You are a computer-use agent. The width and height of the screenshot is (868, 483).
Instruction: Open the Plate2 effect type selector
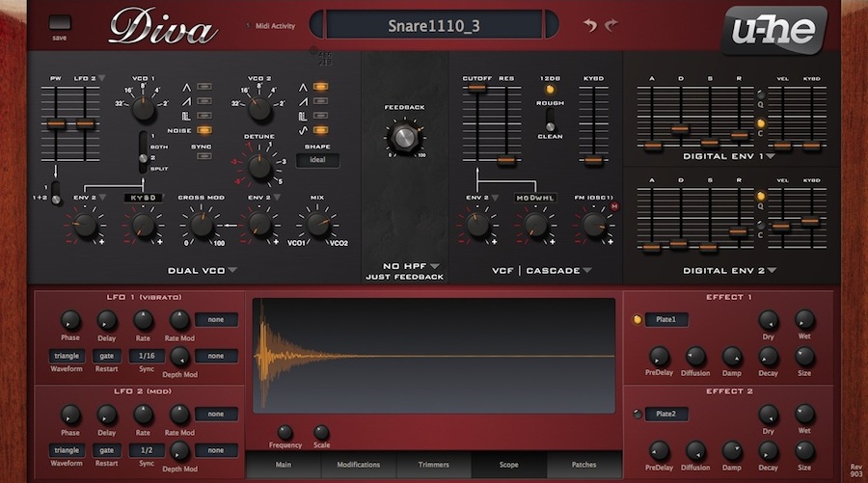click(665, 414)
